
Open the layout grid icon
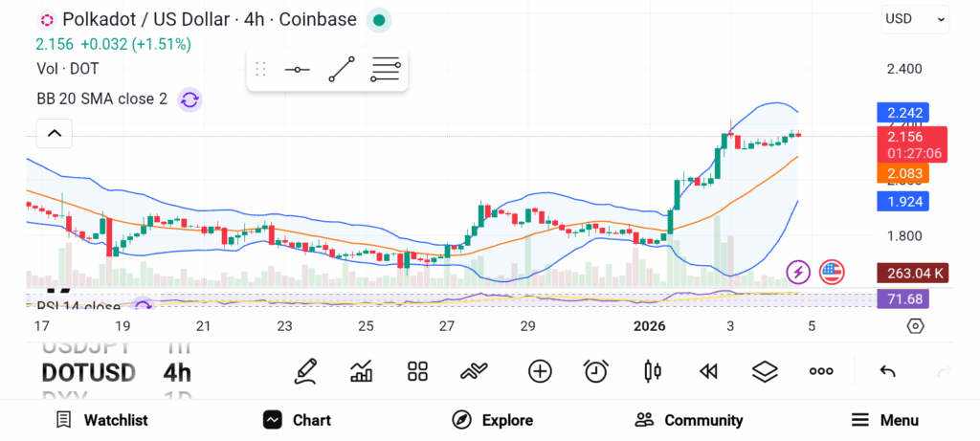417,371
